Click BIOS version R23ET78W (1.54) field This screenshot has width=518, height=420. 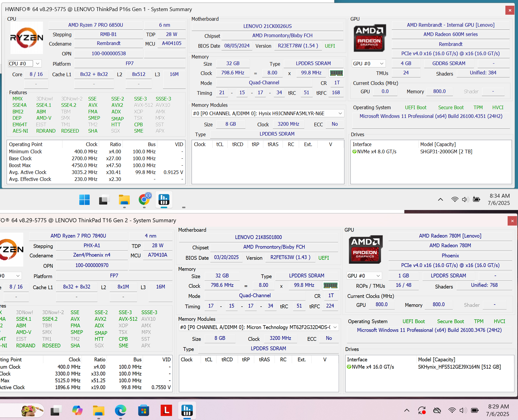pyautogui.click(x=298, y=46)
